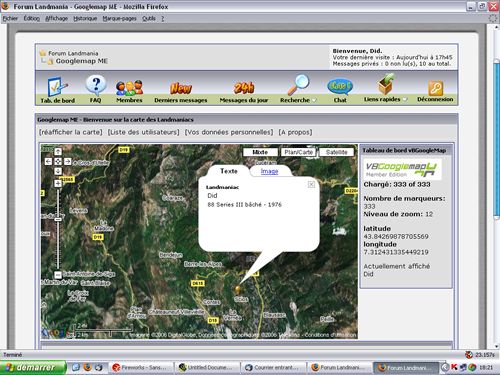Image resolution: width=500 pixels, height=375 pixels.
Task: Expand the Liens rapides dropdown
Action: (405, 99)
